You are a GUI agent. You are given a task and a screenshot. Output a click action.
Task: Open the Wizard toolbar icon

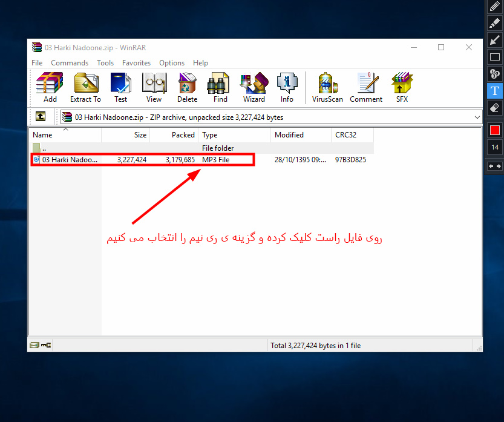254,87
